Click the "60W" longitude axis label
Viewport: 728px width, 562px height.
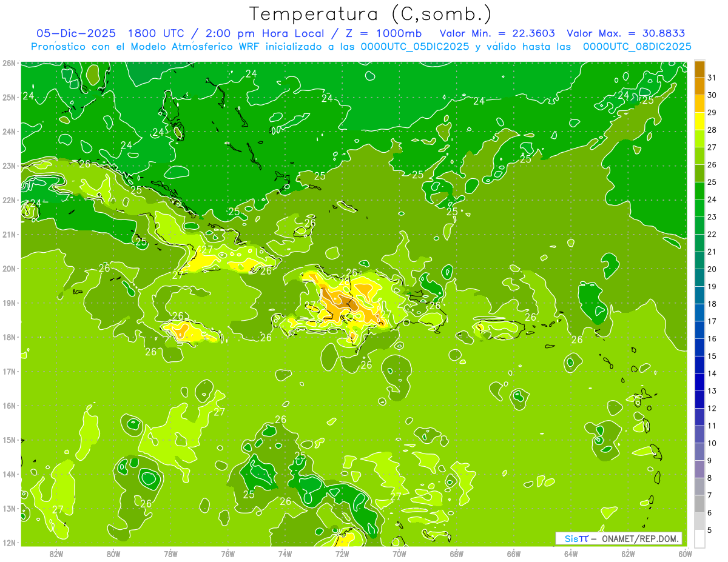click(685, 554)
